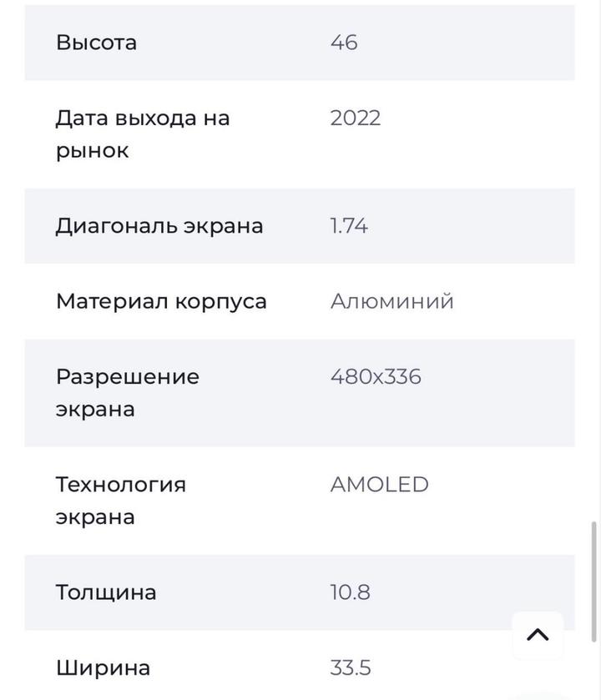
Task: Click the 480x336 resolution value
Action: [x=376, y=376]
